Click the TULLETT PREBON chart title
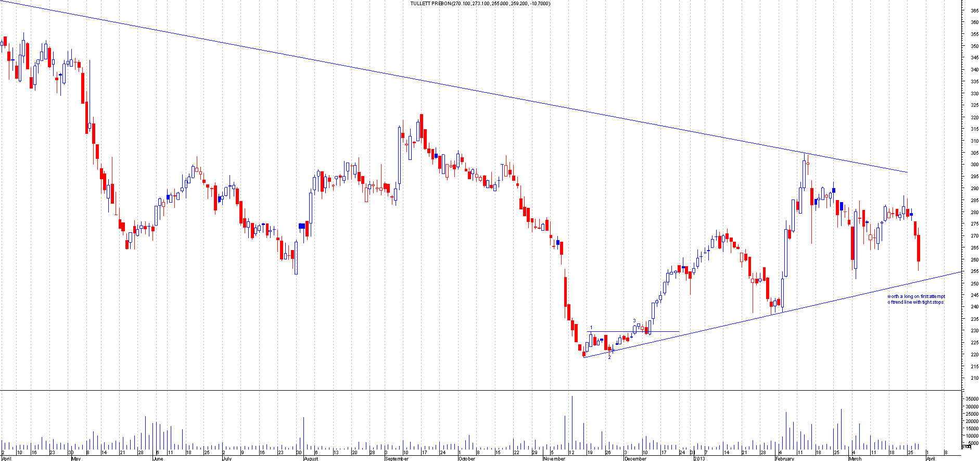Image resolution: width=980 pixels, height=461 pixels. click(480, 4)
